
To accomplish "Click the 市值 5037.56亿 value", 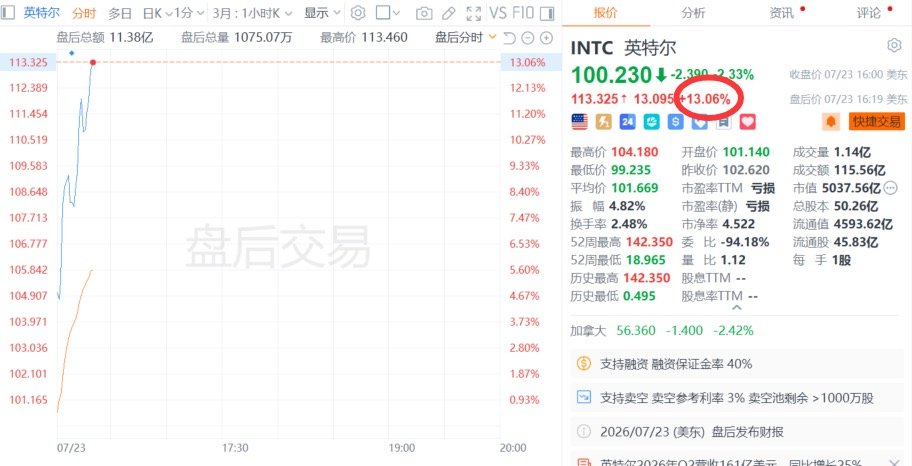I will pyautogui.click(x=851, y=188).
